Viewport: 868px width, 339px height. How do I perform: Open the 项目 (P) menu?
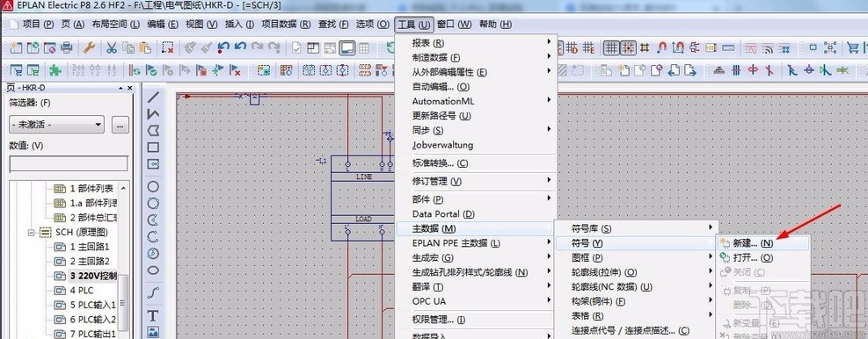38,25
